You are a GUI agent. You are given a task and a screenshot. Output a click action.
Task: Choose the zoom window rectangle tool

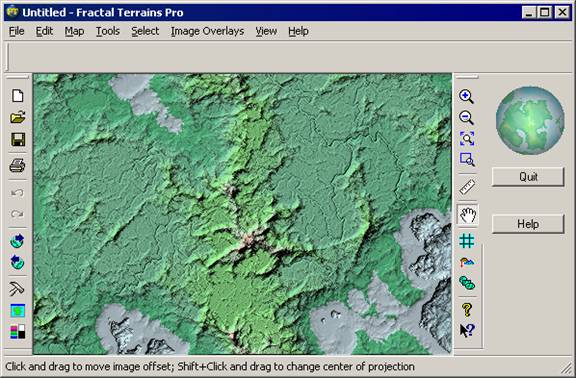pyautogui.click(x=467, y=159)
